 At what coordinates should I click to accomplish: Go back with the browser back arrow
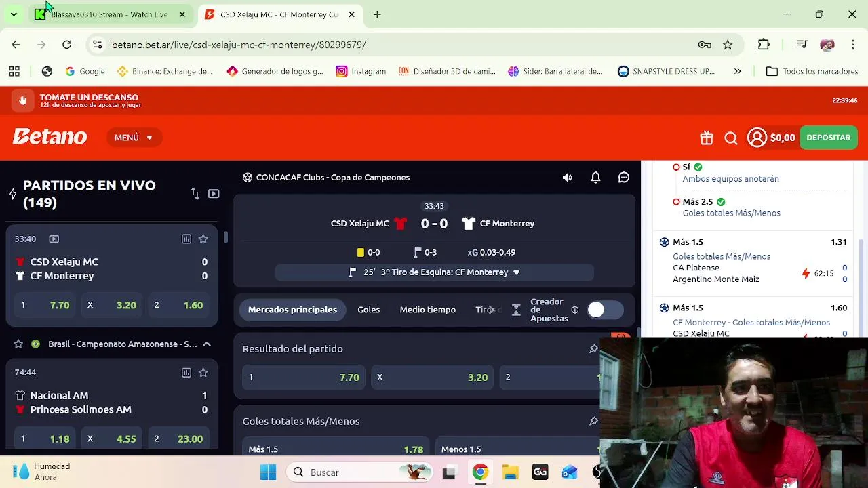pyautogui.click(x=16, y=45)
